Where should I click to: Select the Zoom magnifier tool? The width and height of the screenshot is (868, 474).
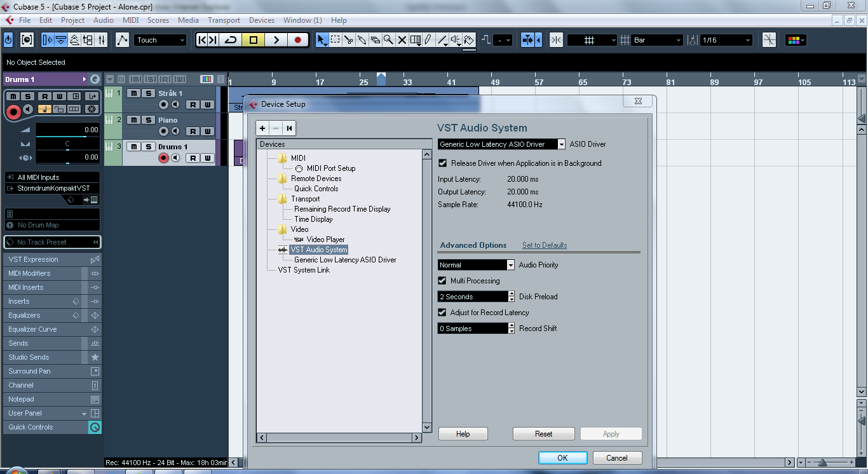[x=388, y=40]
